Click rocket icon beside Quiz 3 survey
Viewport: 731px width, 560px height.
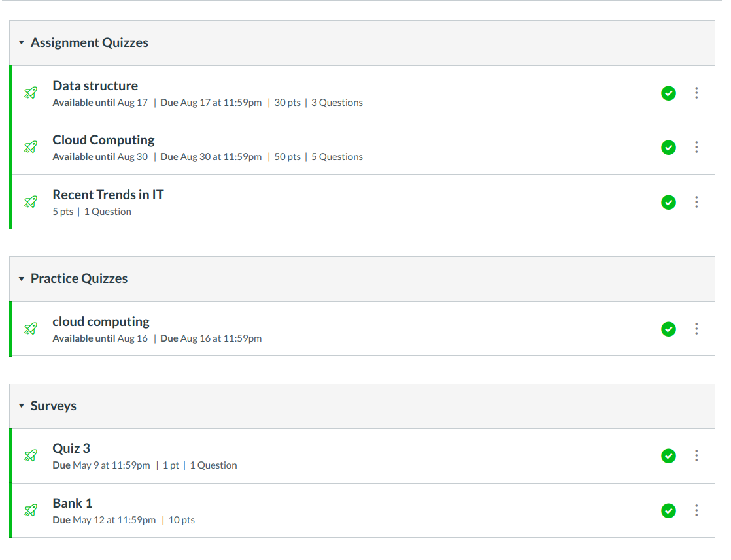pyautogui.click(x=30, y=455)
